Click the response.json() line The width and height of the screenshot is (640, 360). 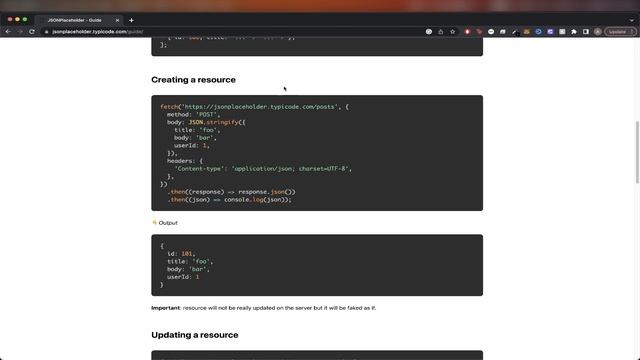(231, 192)
